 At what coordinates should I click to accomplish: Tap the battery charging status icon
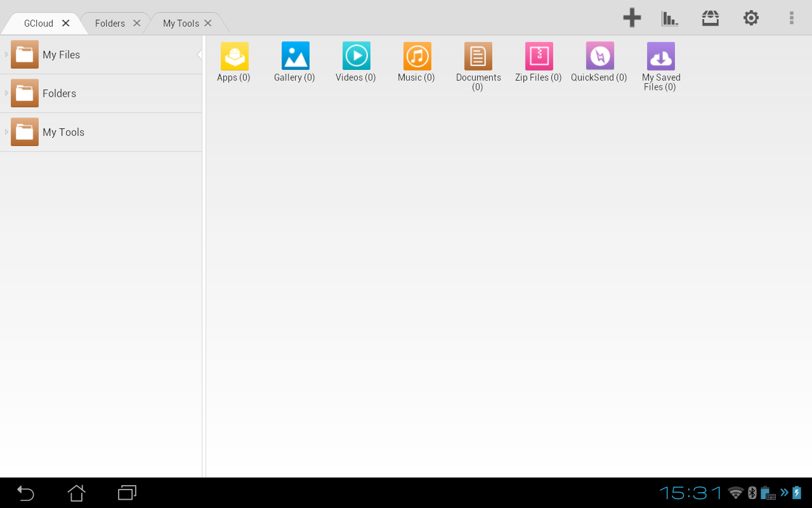797,493
